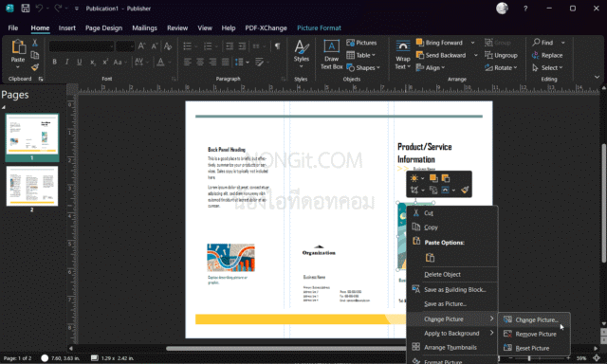Viewport: 607px width, 364px height.
Task: Click Increase Indent icon
Action: 243,46
